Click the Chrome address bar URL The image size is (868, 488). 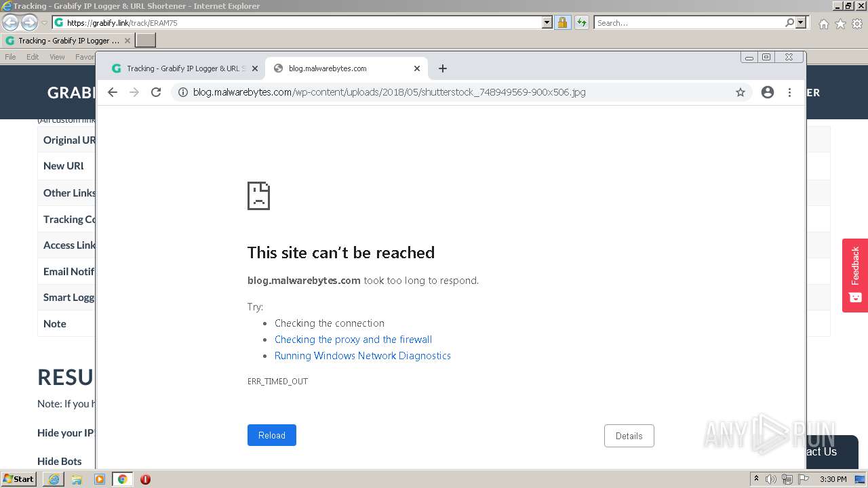pyautogui.click(x=389, y=92)
